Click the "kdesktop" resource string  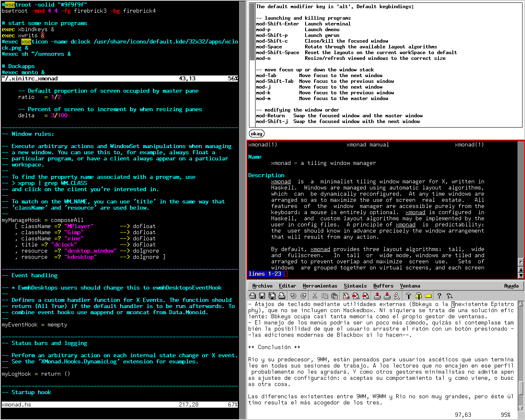tap(80, 257)
